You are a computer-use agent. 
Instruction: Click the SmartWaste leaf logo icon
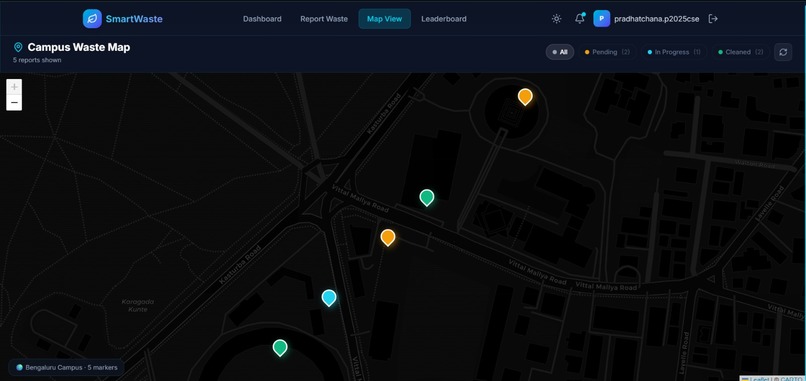(x=92, y=19)
